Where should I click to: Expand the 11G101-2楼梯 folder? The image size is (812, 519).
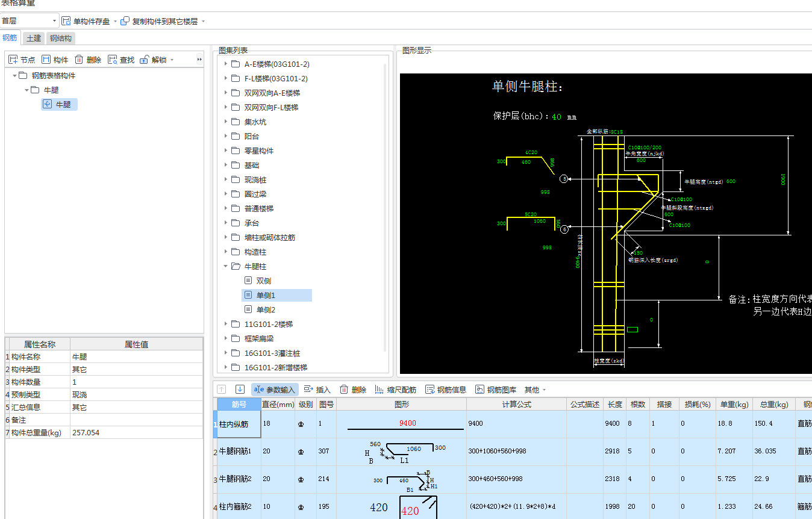(x=226, y=325)
